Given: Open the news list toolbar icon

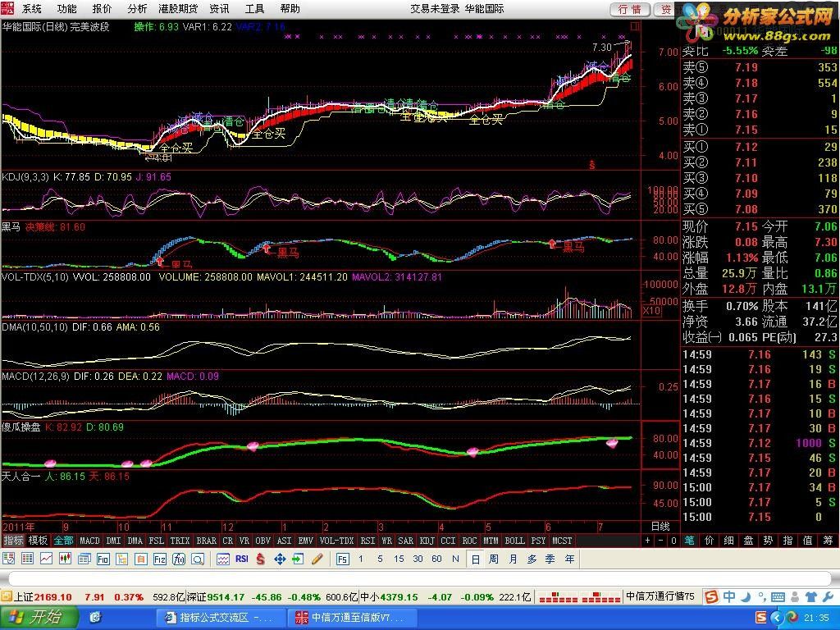Looking at the screenshot, I should (x=84, y=559).
